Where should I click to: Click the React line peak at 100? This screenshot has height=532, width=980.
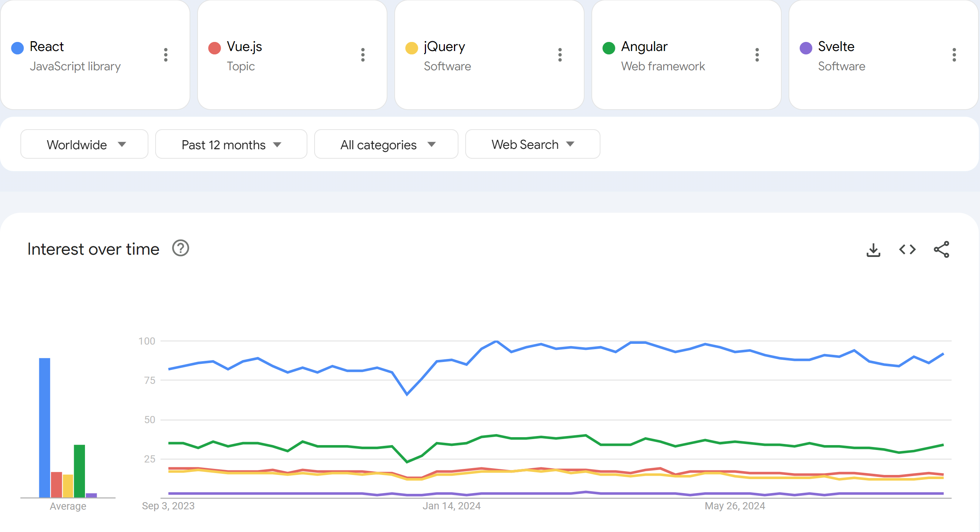click(x=497, y=341)
